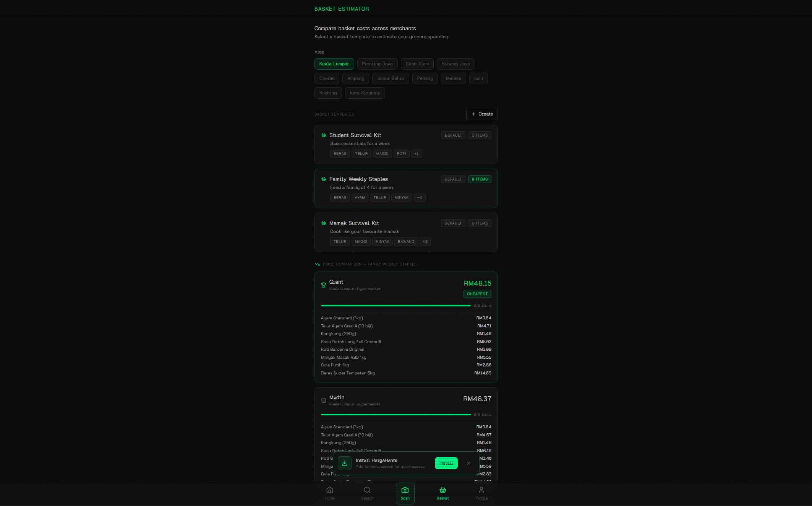Select the Petaling Jaya area chip

pos(377,64)
